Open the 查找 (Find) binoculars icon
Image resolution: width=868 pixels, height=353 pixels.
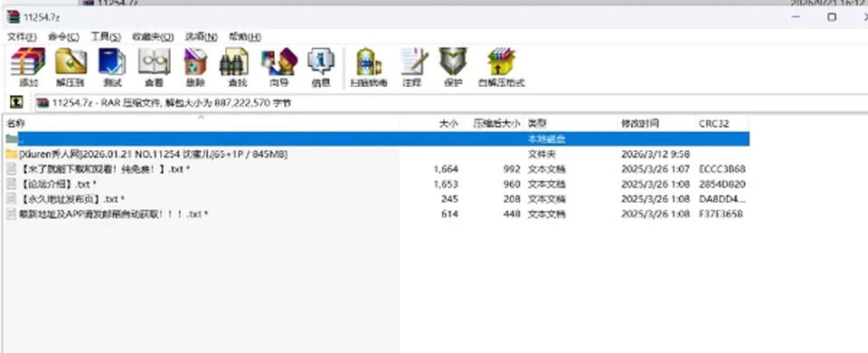click(x=236, y=67)
